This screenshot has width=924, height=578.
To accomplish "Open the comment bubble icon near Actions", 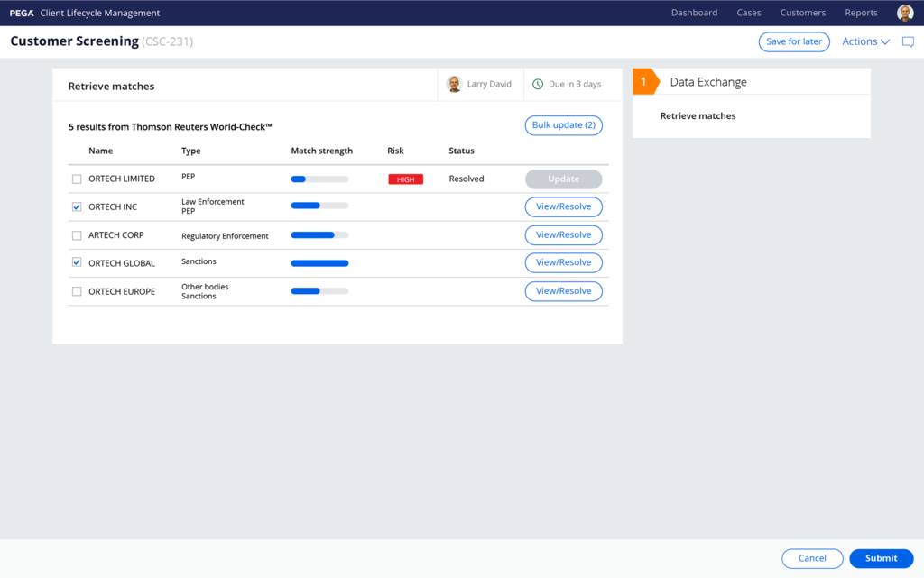I will pos(908,41).
